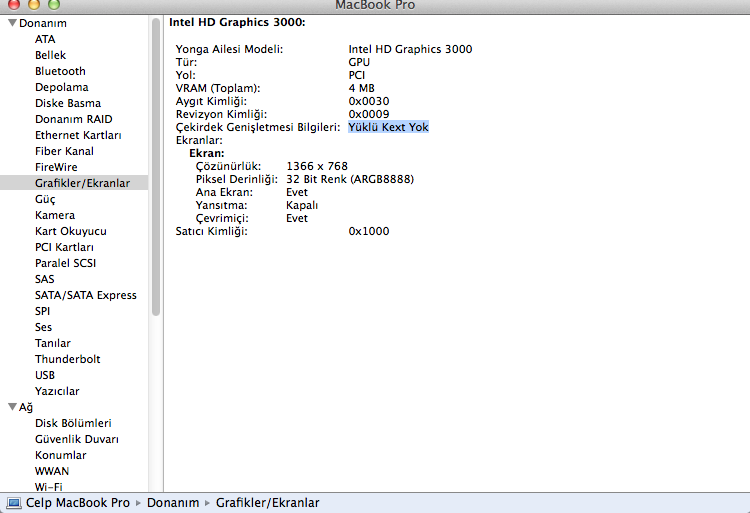
Task: Click the highlighted Yüklü Kext Yok value
Action: pos(388,127)
